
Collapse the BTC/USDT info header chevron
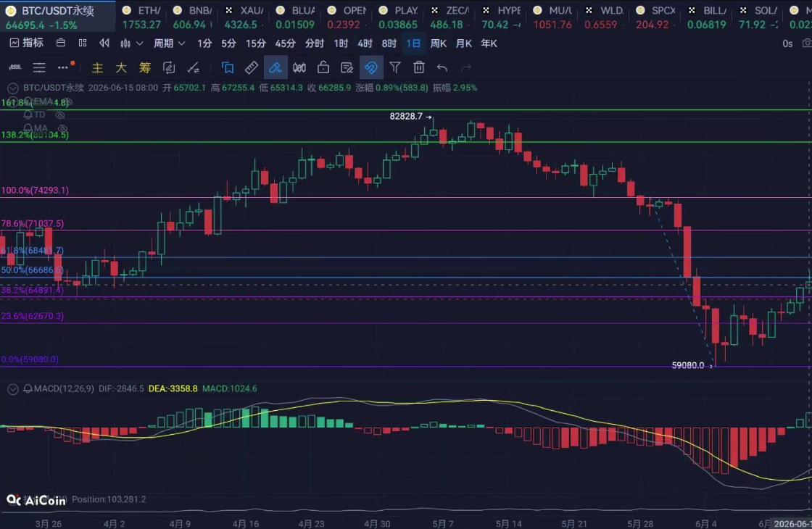pos(13,88)
